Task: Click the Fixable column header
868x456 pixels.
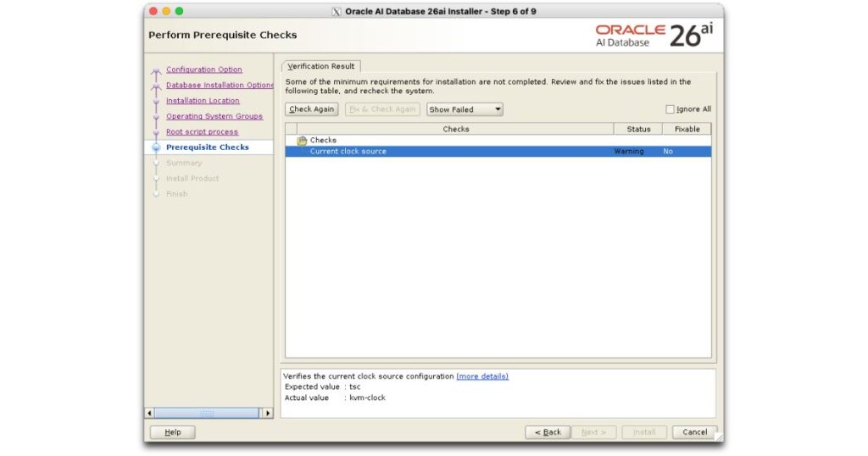Action: tap(687, 129)
